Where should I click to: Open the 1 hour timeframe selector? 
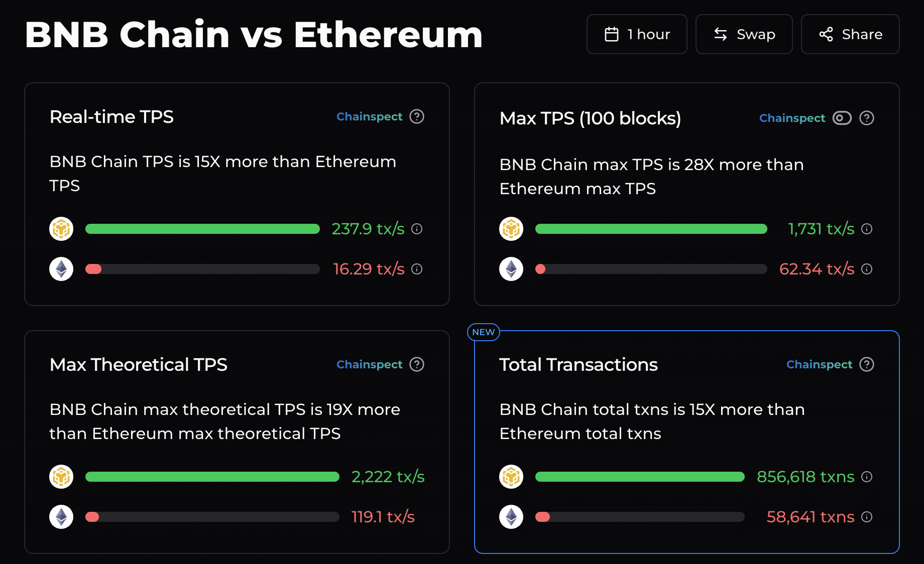tap(637, 34)
